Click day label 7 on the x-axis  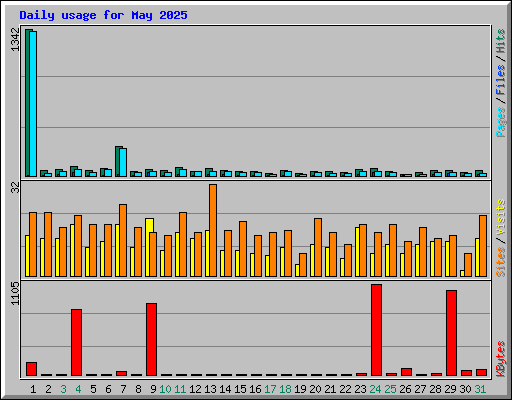[x=123, y=389]
